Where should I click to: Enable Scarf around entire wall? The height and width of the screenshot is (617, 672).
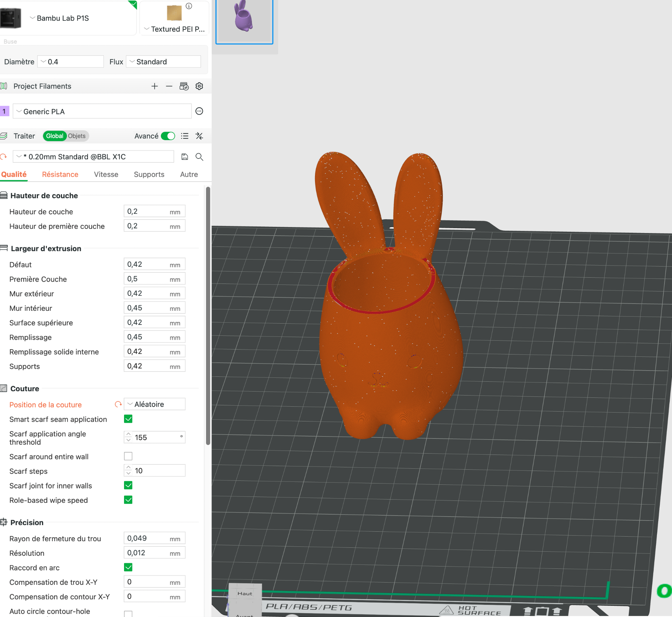(128, 456)
